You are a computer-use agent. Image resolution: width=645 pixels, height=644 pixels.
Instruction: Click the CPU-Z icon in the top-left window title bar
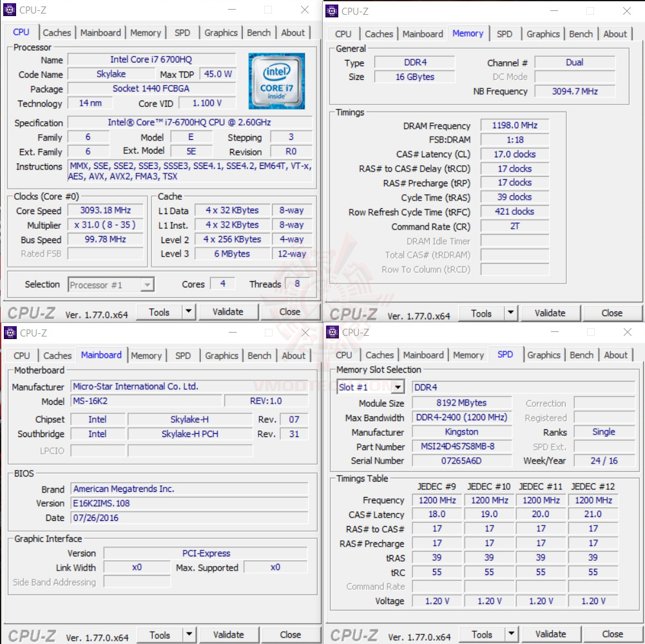(9, 10)
